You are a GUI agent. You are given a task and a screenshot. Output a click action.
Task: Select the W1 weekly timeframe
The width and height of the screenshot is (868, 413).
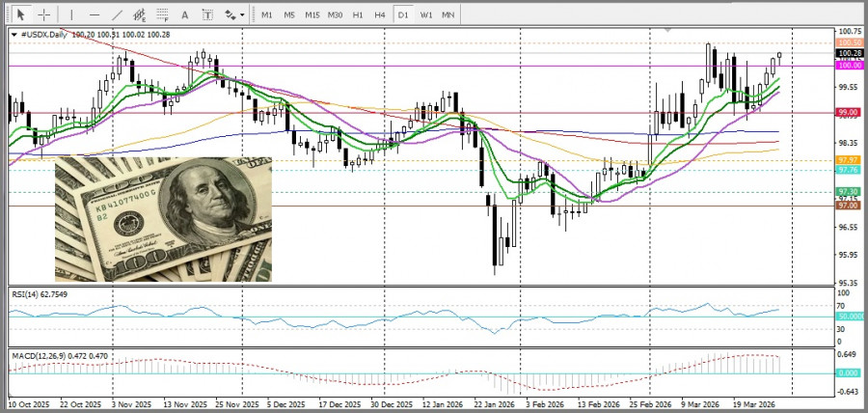point(425,15)
